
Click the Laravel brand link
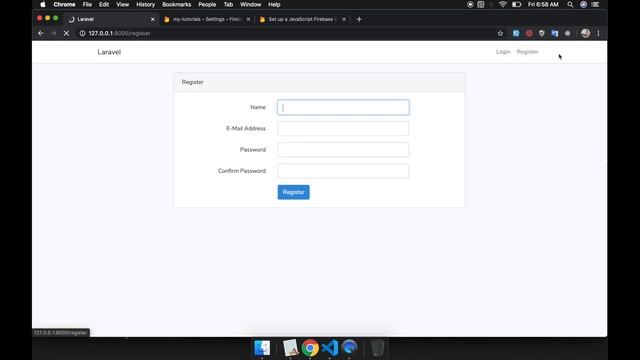point(109,52)
